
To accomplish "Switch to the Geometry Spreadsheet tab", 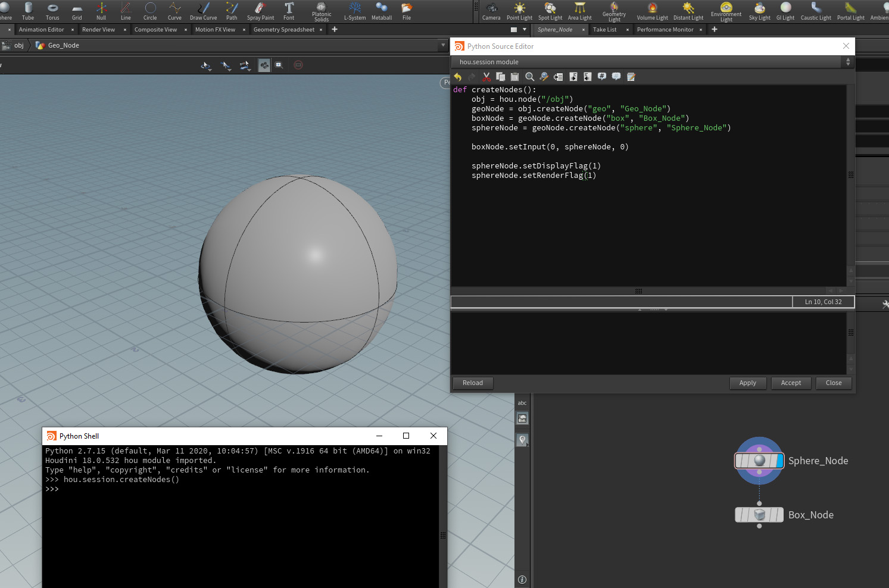I will point(283,30).
